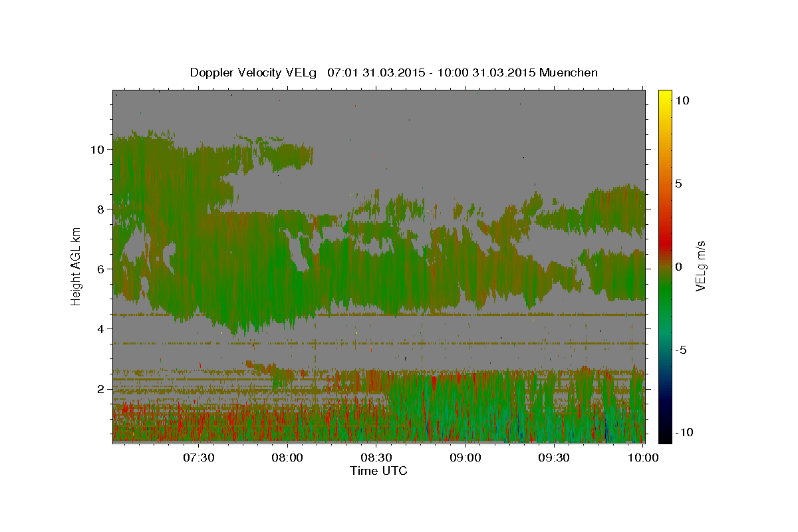The image size is (798, 532).
Task: Click the colorbar label 'VELg m/s'
Action: tap(701, 266)
